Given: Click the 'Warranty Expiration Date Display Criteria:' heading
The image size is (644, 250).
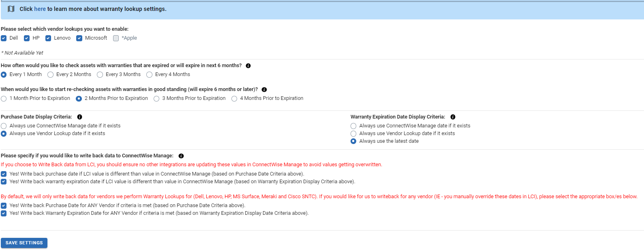Looking at the screenshot, I should click(398, 117).
